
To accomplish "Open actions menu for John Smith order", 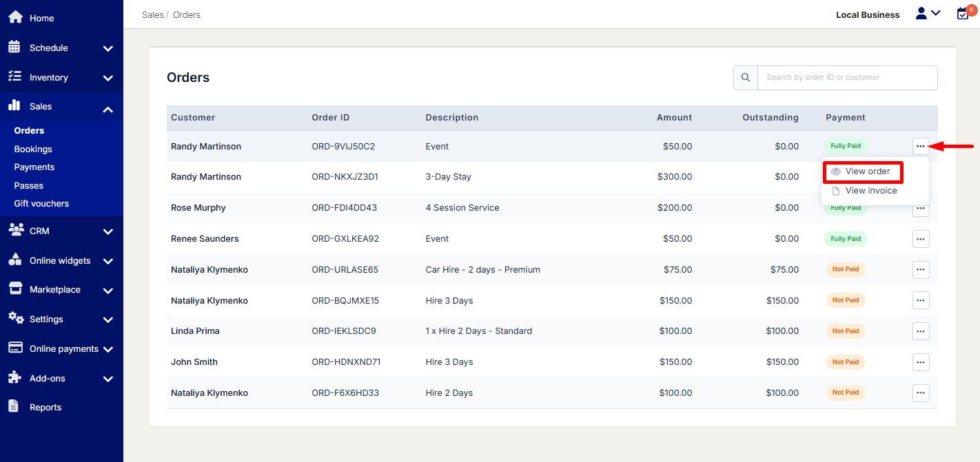I will pyautogui.click(x=921, y=362).
